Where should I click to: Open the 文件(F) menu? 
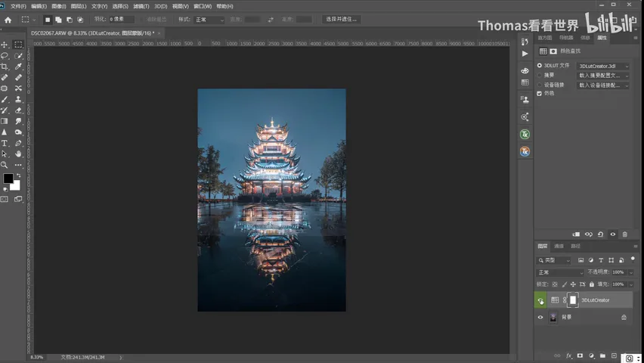pyautogui.click(x=18, y=6)
